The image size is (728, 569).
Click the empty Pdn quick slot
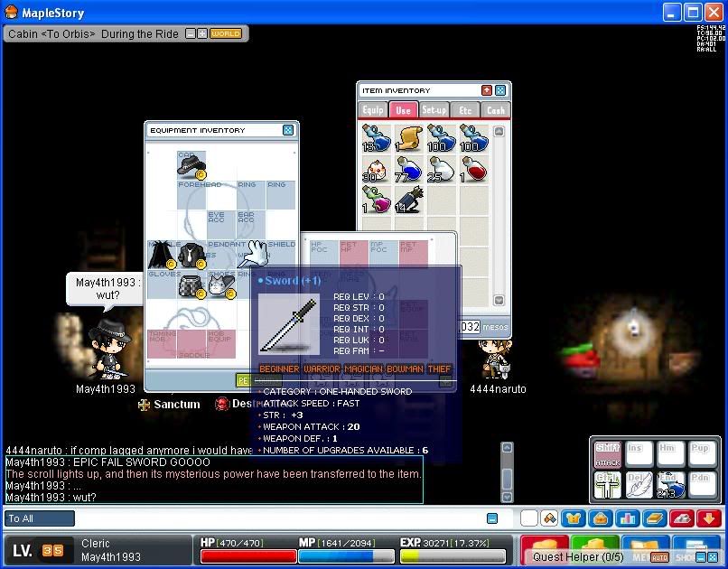[702, 486]
